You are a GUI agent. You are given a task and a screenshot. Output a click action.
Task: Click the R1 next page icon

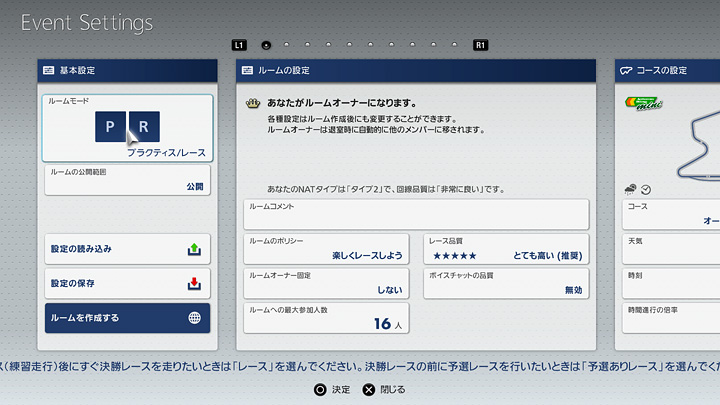tap(481, 45)
